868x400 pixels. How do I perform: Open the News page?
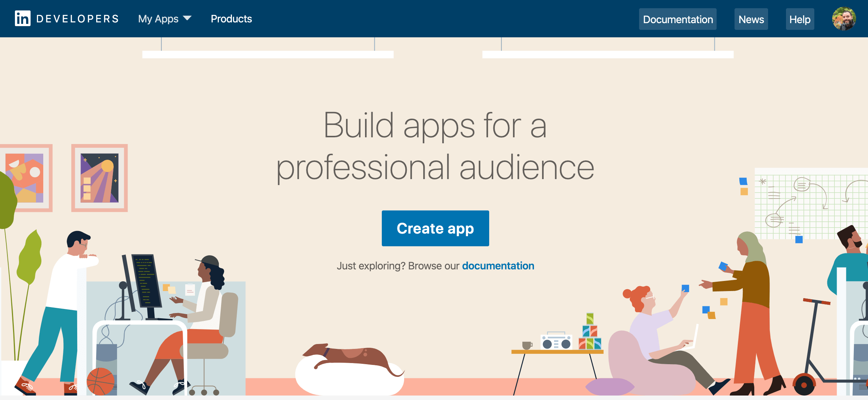(751, 19)
